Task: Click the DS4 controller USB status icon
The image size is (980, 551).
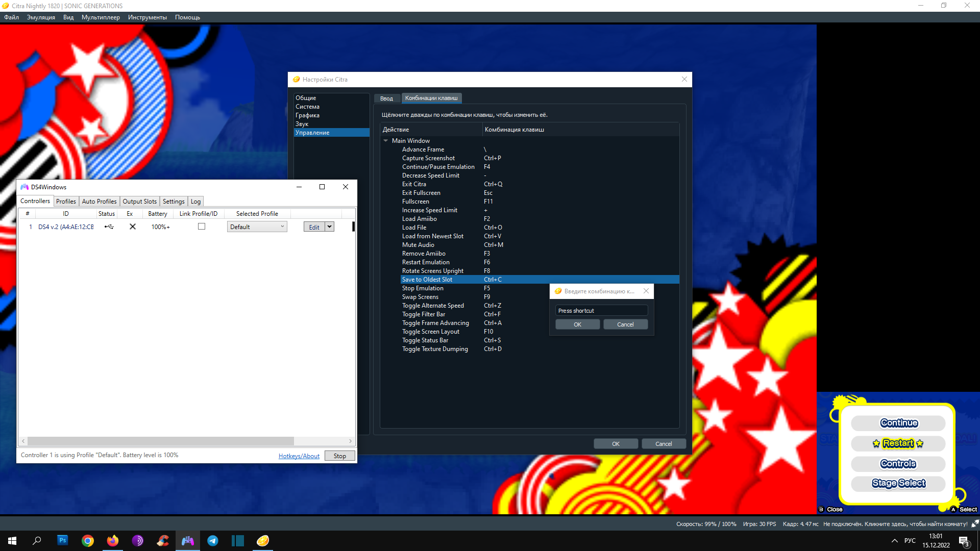Action: (109, 227)
